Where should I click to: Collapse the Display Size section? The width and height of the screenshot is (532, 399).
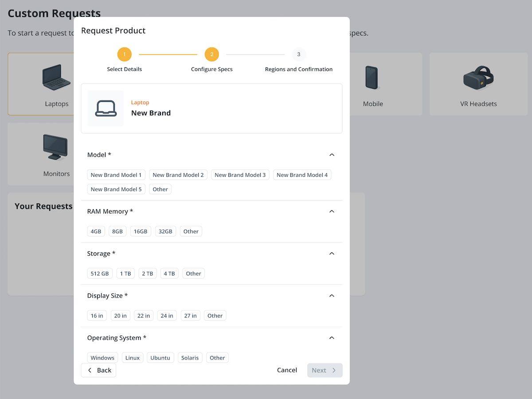tap(332, 296)
